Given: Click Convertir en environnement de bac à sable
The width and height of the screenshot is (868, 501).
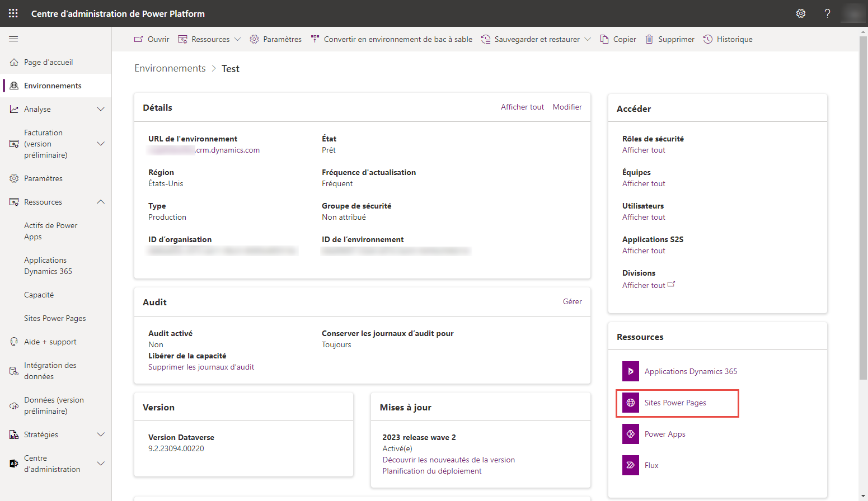Looking at the screenshot, I should tap(391, 39).
